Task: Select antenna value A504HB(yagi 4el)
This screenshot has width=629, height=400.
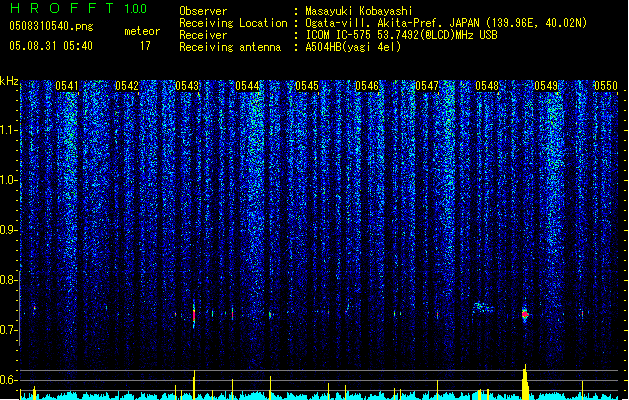Action: pyautogui.click(x=353, y=47)
